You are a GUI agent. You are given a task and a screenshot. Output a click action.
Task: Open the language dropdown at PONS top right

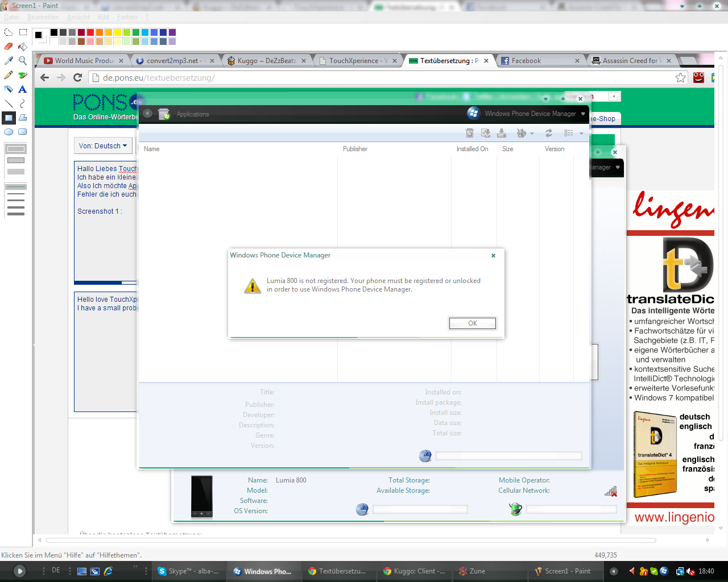tap(614, 97)
